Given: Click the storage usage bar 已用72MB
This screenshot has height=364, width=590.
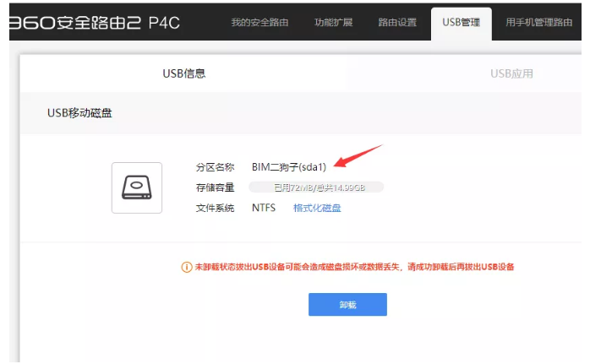Looking at the screenshot, I should tap(316, 187).
